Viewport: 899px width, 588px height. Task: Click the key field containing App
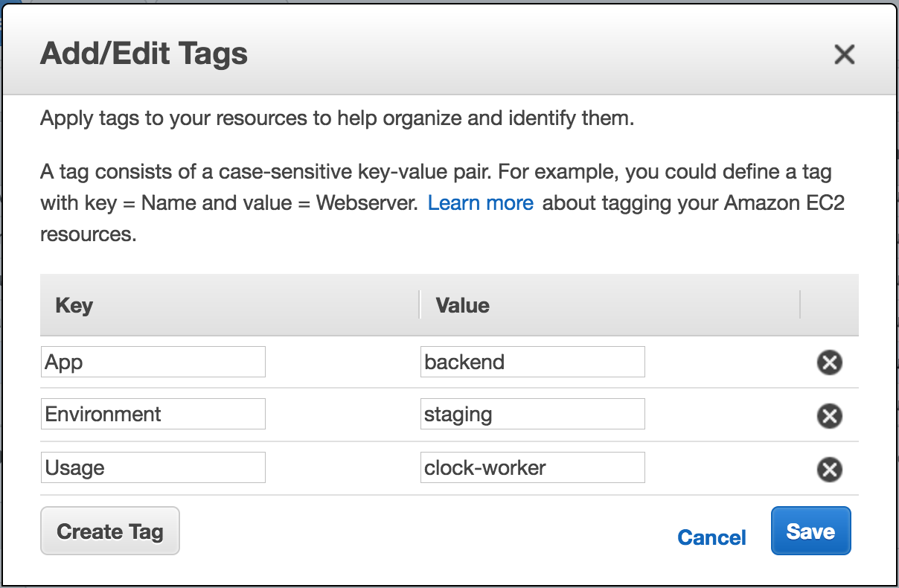tap(153, 361)
